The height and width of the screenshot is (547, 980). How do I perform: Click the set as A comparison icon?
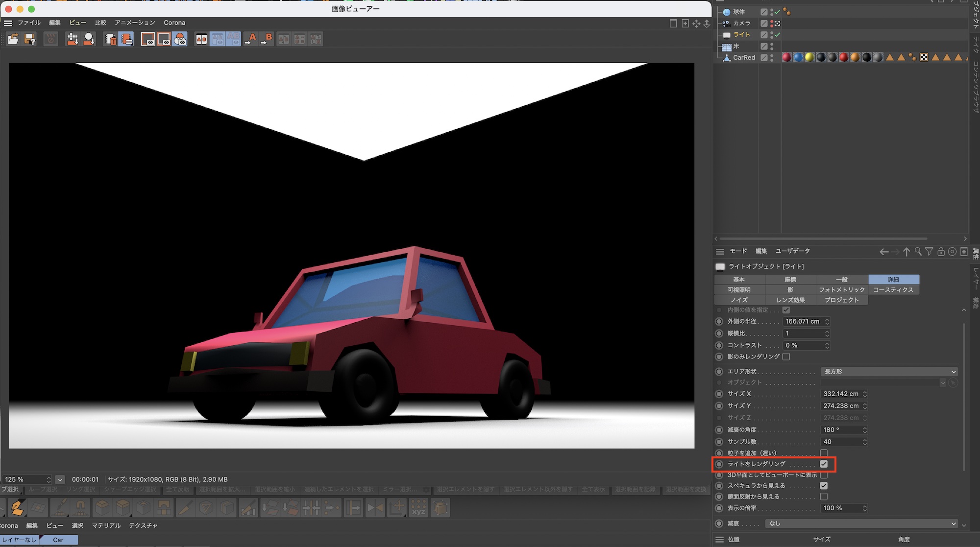[x=250, y=39]
